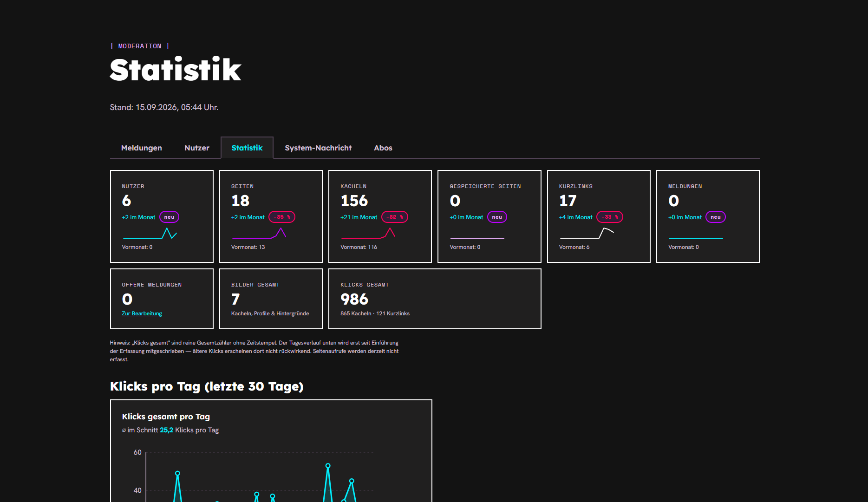The image size is (868, 502).
Task: Click the 'Stand: 15.09.2026, 05:44 Uhr.' text
Action: click(164, 107)
